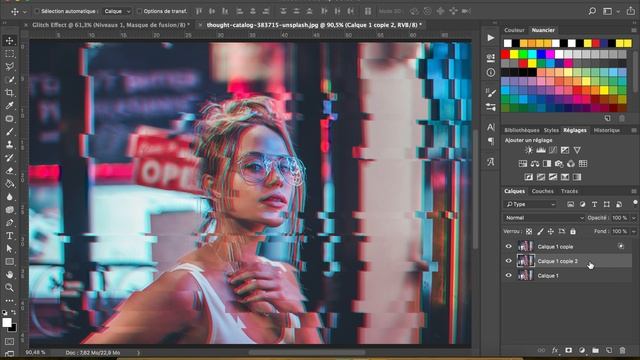Add a Curves adjustment
This screenshot has width=640, height=360.
553,150
